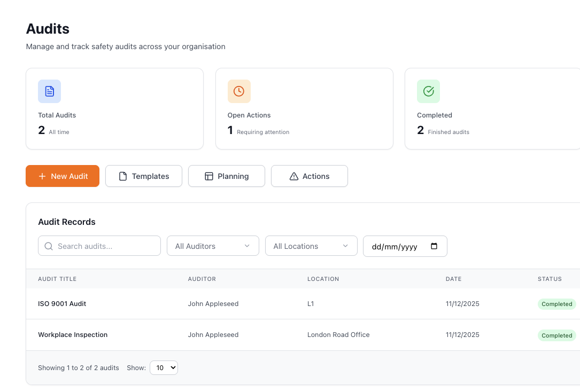Screen dimensions: 580x392
Task: Click the blue document icon in Total Audits
Action: tap(49, 91)
